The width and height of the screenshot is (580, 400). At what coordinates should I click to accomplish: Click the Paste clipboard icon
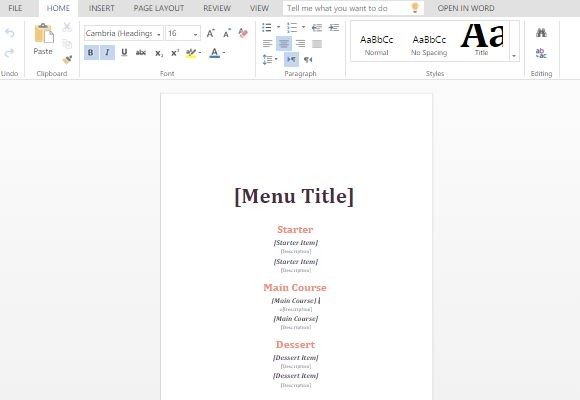(x=44, y=34)
